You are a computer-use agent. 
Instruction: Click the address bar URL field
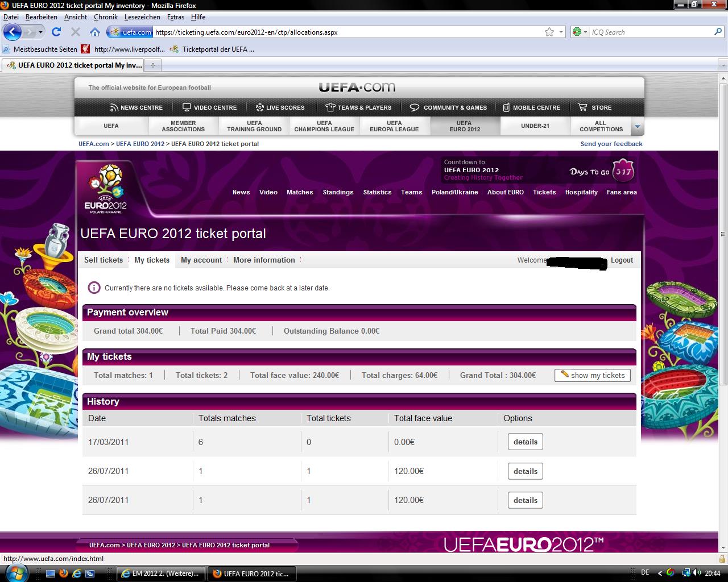click(x=347, y=32)
